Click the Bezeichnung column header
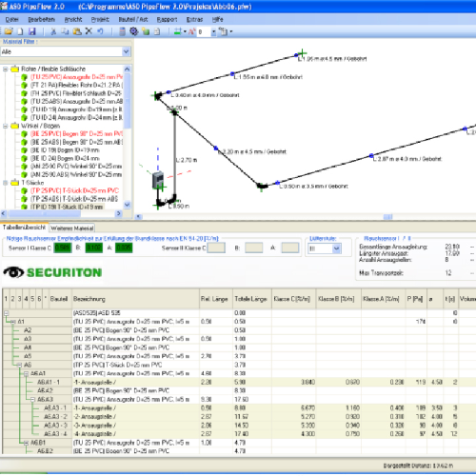The image size is (476, 476). tap(135, 299)
